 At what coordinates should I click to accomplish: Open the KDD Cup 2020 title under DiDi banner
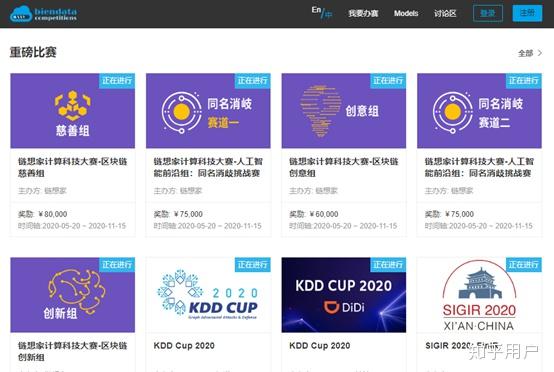320,346
